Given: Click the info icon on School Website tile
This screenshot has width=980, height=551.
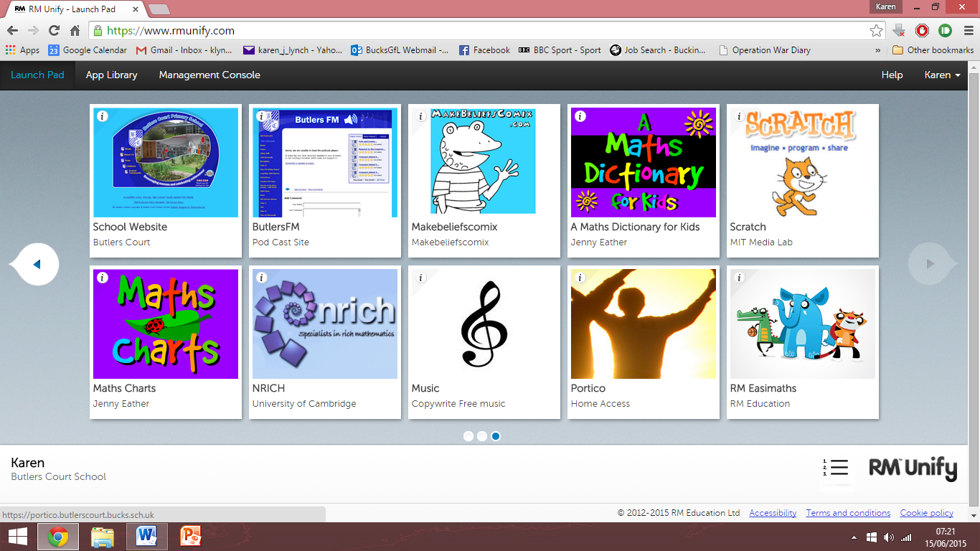Looking at the screenshot, I should (x=103, y=116).
